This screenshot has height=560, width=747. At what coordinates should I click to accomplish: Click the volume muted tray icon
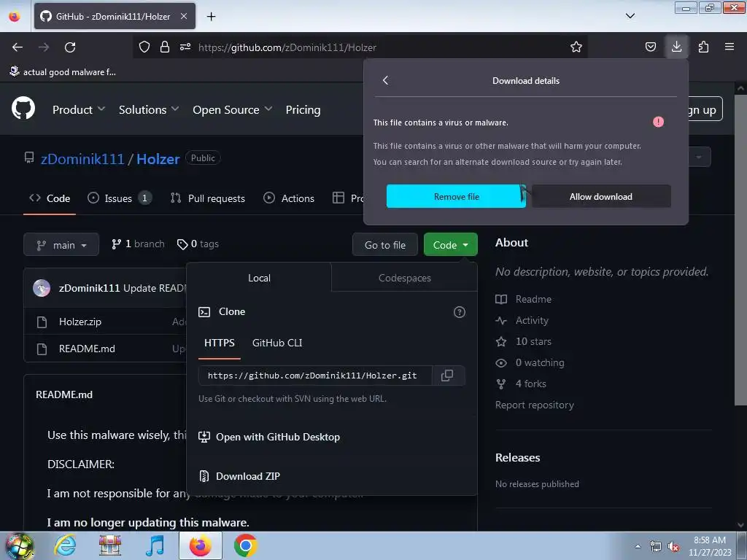tap(673, 547)
